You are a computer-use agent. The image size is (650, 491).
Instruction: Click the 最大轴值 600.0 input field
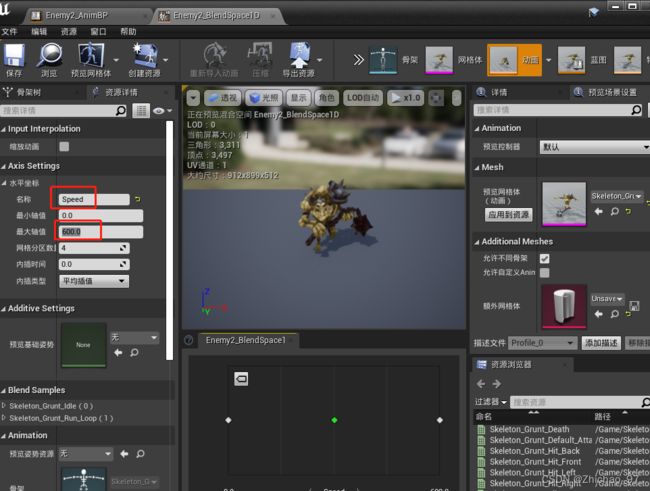coord(101,232)
